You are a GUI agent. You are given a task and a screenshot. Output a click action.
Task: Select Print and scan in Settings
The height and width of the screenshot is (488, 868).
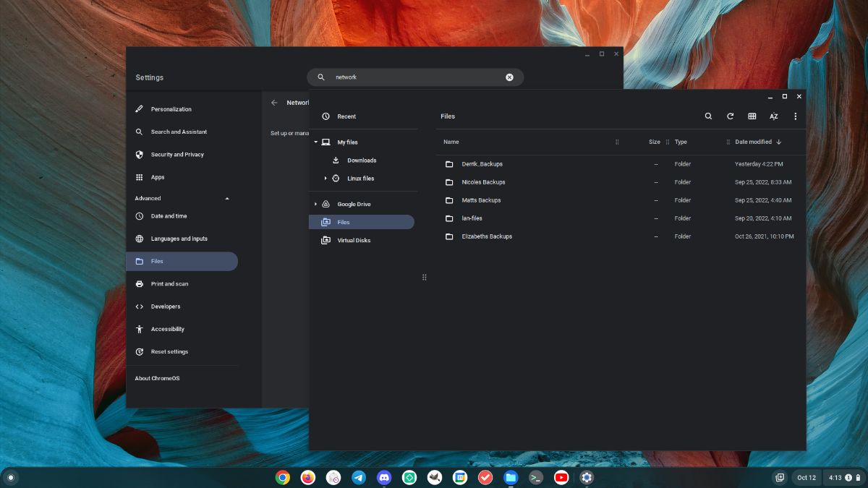point(169,283)
